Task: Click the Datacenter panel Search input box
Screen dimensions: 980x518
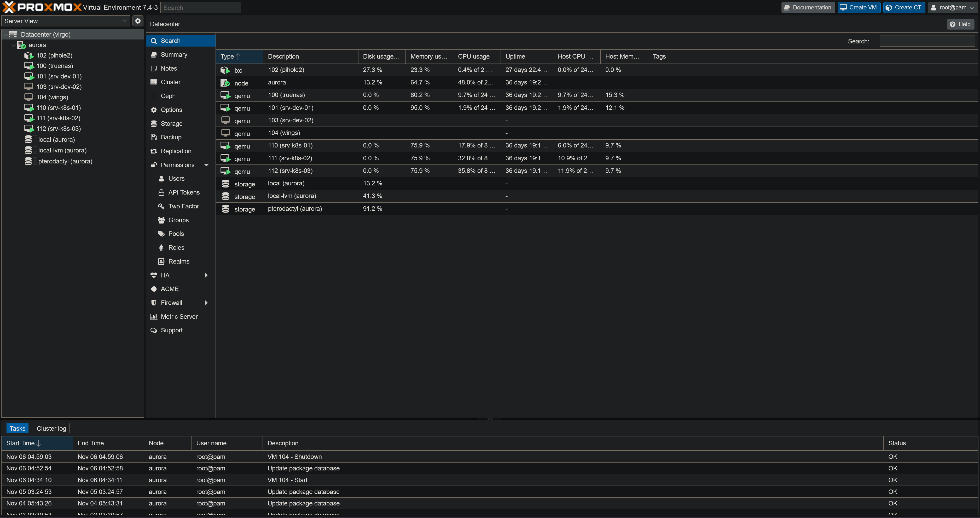Action: pos(927,41)
